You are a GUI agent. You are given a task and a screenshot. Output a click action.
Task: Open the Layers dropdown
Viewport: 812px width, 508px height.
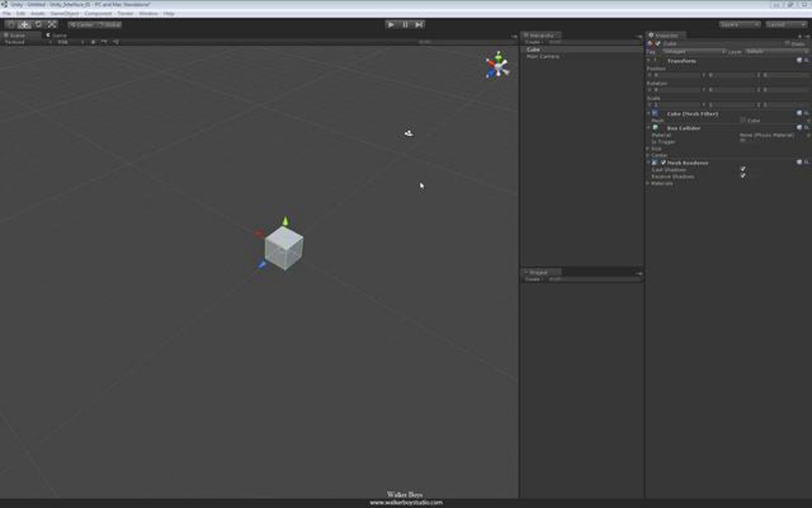coord(740,25)
